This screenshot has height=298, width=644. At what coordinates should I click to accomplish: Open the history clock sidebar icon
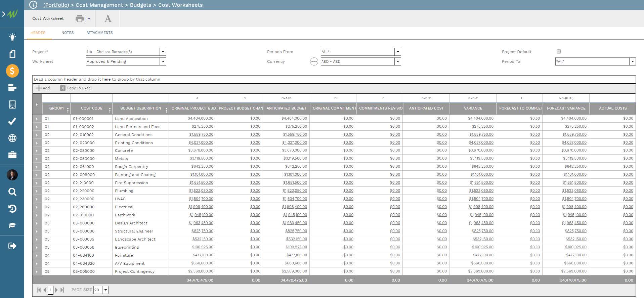[x=12, y=209]
